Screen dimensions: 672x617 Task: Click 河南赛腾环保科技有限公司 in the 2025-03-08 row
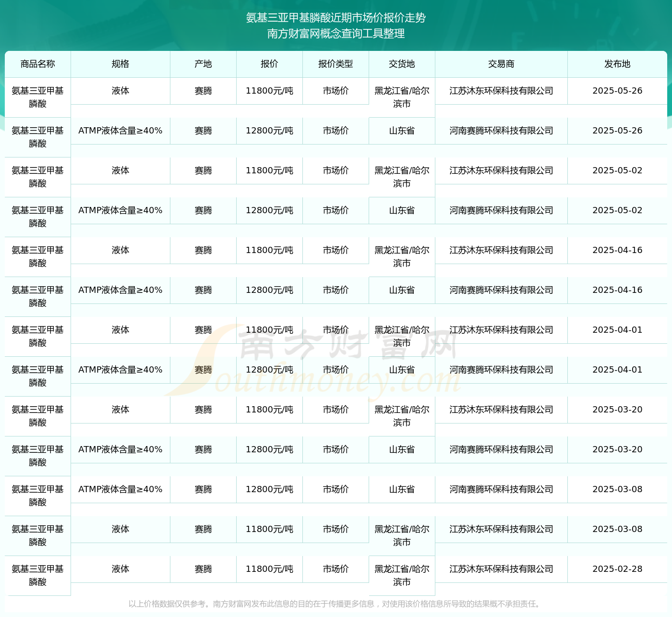(501, 489)
